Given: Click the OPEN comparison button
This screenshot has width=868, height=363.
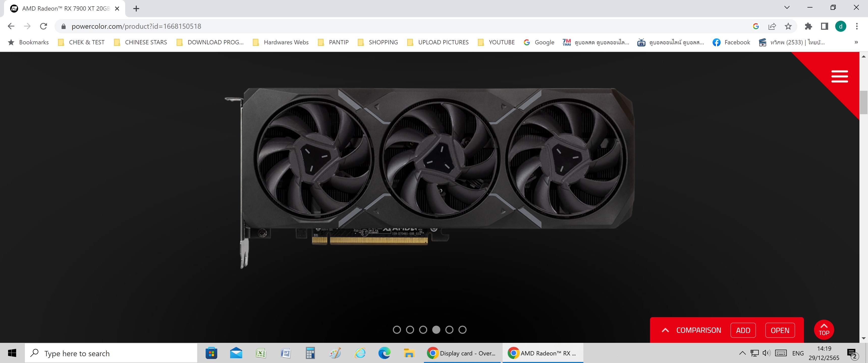Looking at the screenshot, I should coord(780,330).
